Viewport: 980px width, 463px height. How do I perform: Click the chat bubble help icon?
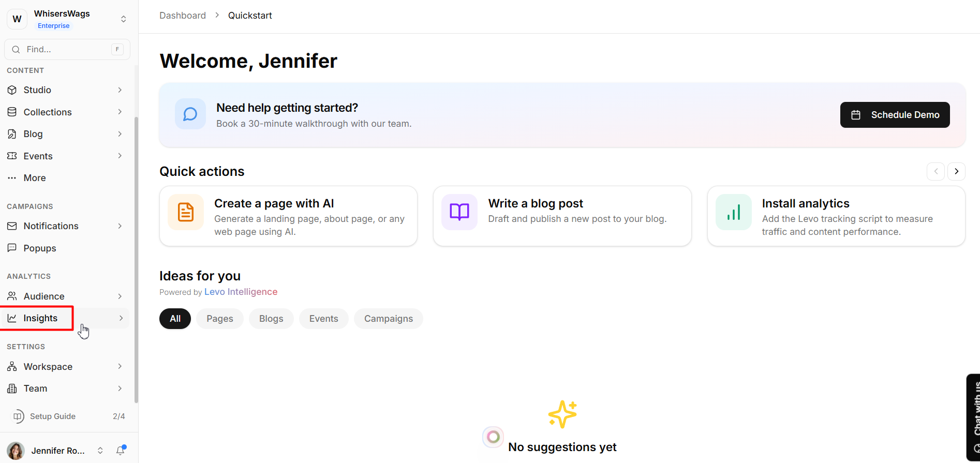(190, 114)
